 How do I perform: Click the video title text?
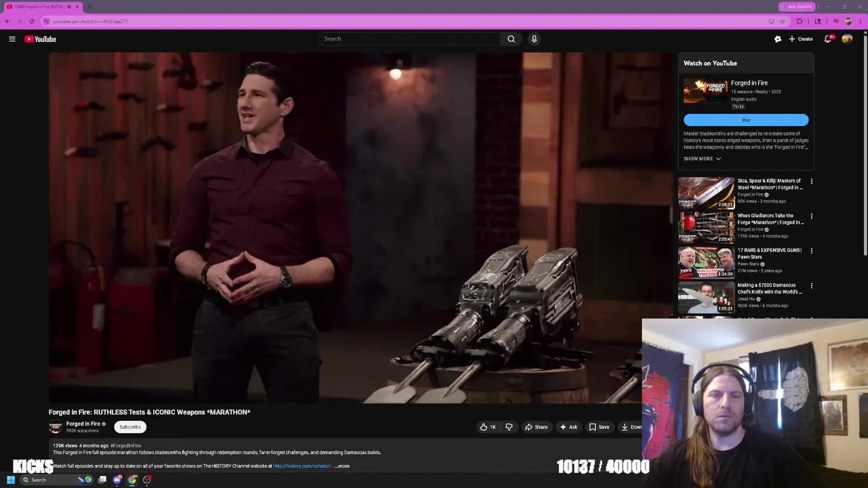click(x=149, y=412)
